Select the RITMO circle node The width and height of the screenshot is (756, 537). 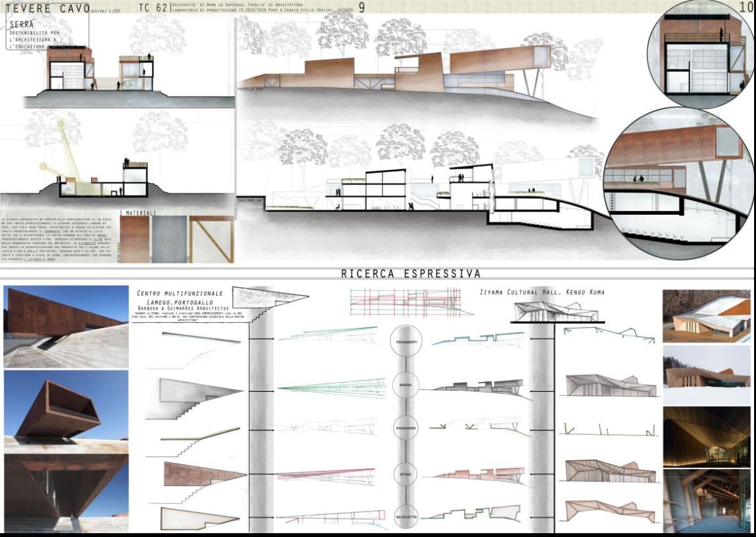tap(408, 474)
